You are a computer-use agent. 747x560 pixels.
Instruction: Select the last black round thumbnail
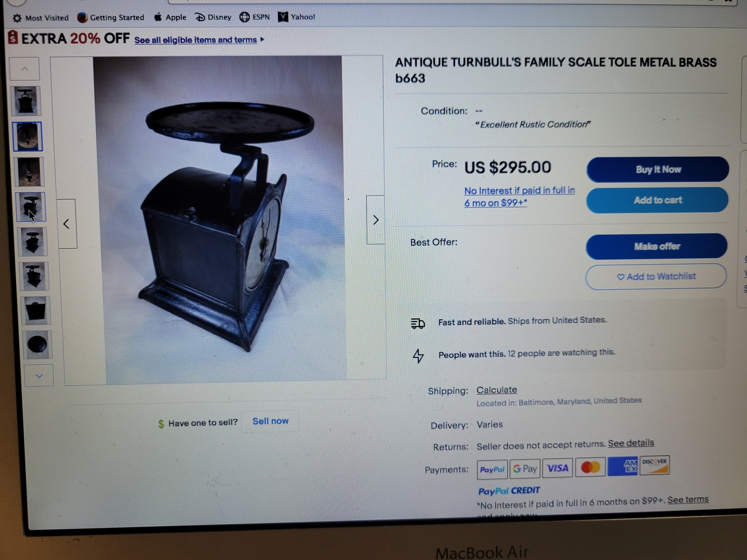[37, 345]
